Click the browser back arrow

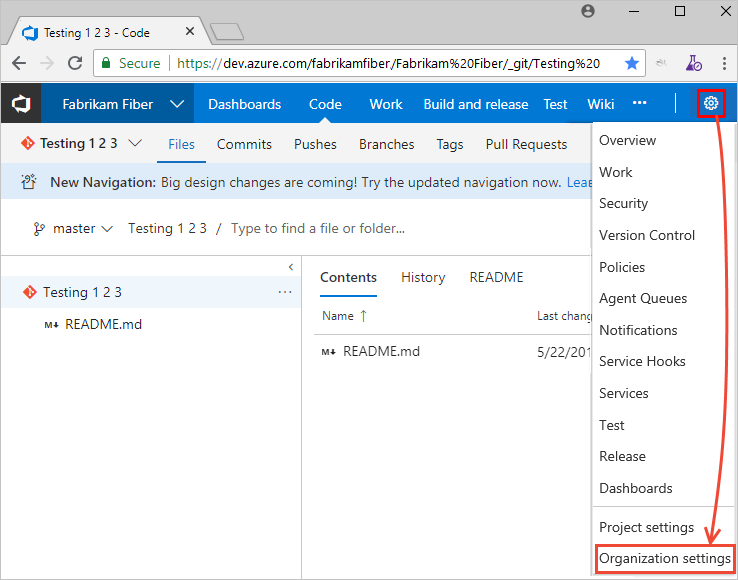[x=19, y=63]
